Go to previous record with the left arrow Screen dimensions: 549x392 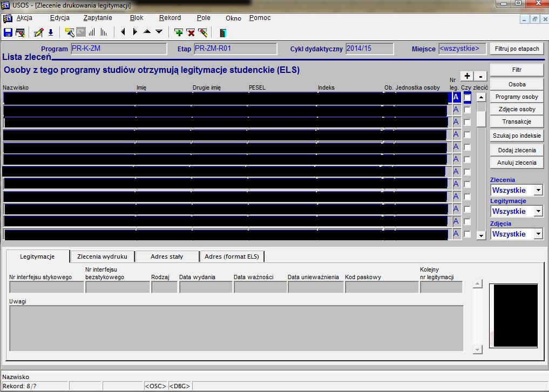[x=123, y=32]
